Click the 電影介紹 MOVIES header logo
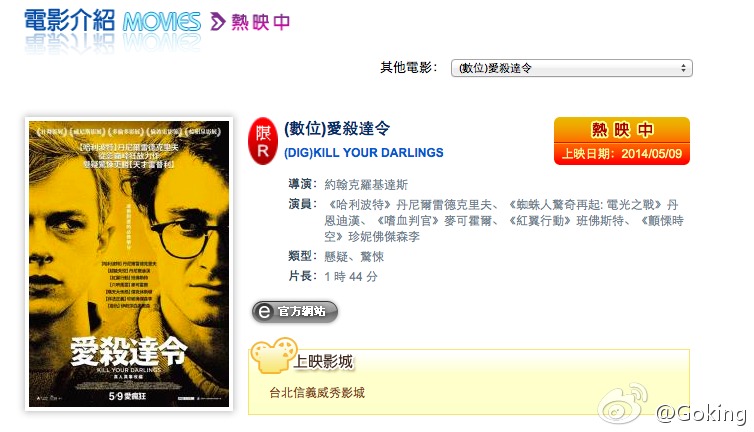 (x=113, y=22)
